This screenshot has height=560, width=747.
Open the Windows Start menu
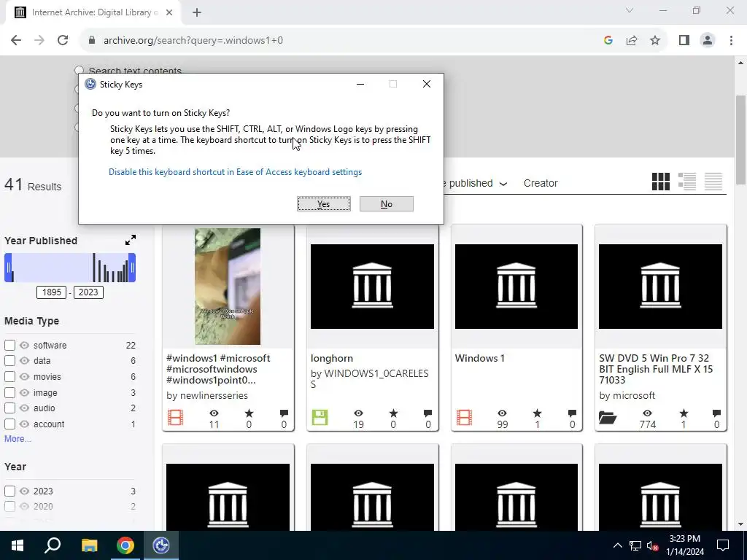tap(18, 545)
